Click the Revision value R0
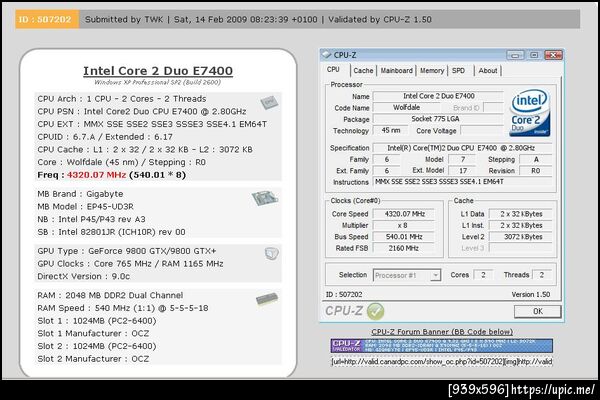The height and width of the screenshot is (400, 600). click(x=536, y=171)
